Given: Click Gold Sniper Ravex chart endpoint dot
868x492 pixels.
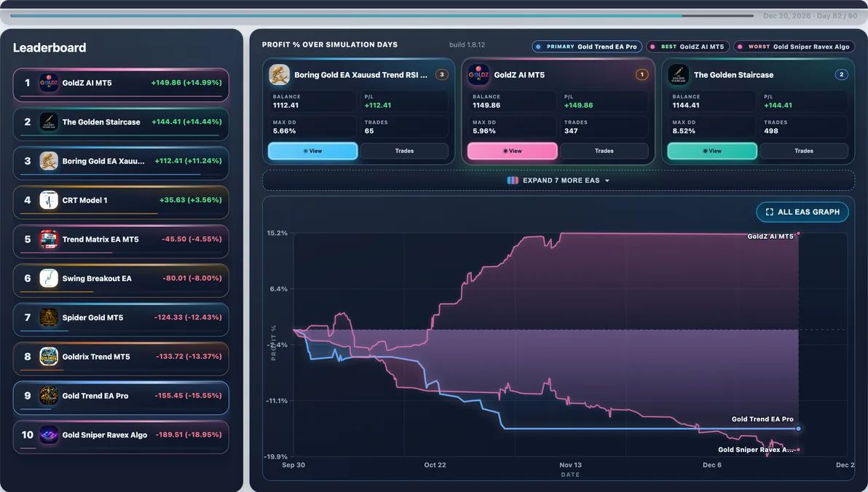Looking at the screenshot, I should pos(797,449).
